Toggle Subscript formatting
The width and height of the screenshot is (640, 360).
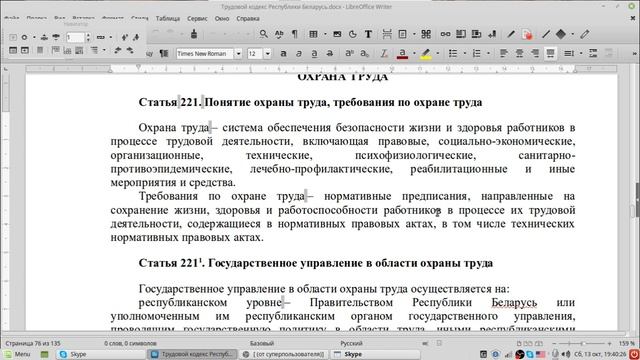pos(365,53)
